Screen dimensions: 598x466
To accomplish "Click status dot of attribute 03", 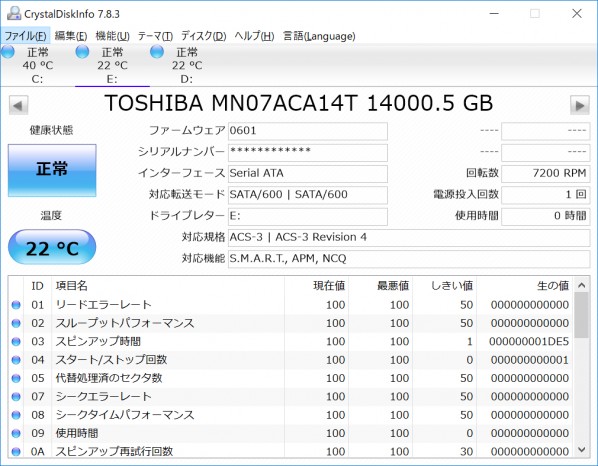I will point(16,341).
